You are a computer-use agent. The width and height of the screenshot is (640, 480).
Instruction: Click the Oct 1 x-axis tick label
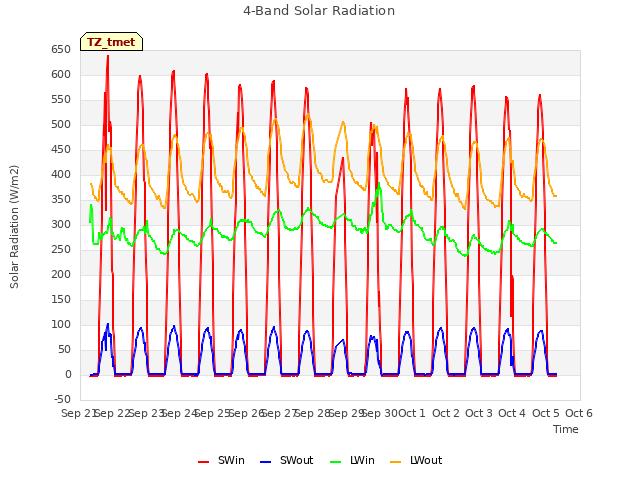coord(412,413)
